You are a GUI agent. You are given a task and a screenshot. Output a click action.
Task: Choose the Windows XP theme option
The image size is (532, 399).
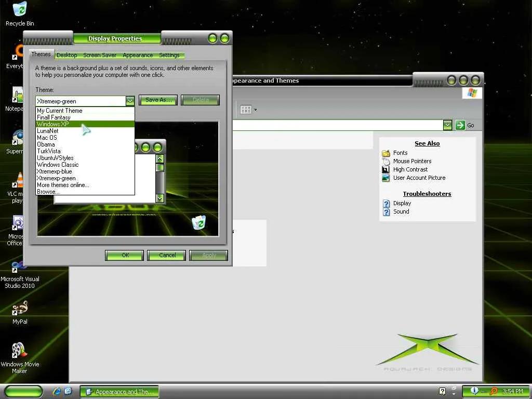click(85, 124)
